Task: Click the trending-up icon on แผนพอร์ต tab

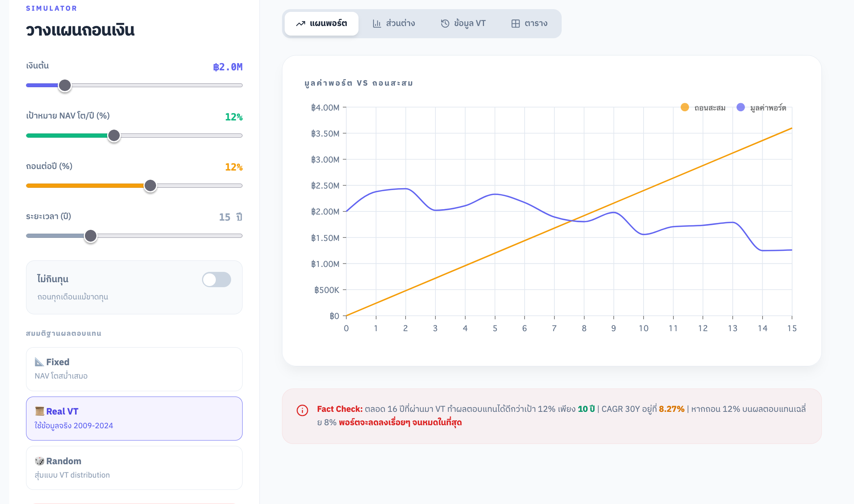Action: (300, 24)
